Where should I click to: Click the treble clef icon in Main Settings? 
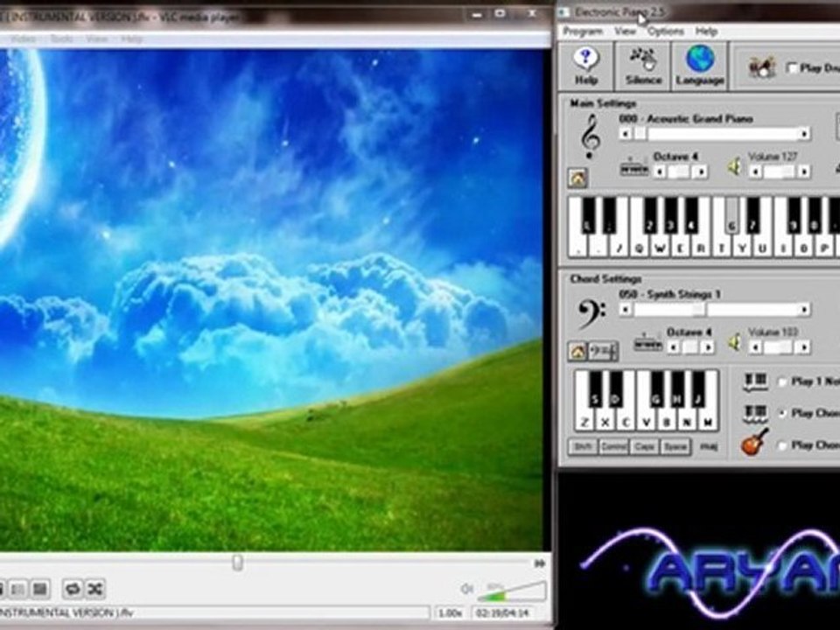(591, 136)
